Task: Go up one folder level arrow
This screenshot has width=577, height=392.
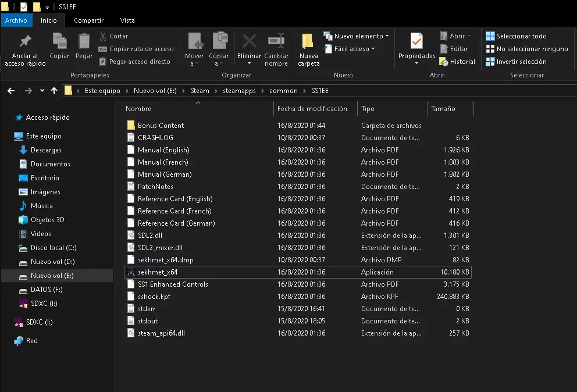Action: pyautogui.click(x=54, y=91)
